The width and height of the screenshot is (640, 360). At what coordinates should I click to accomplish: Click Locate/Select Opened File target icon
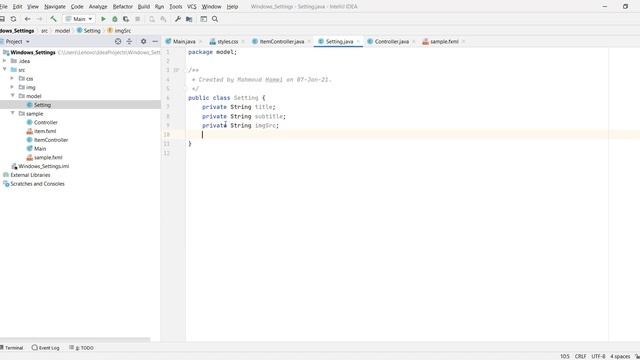click(x=118, y=41)
